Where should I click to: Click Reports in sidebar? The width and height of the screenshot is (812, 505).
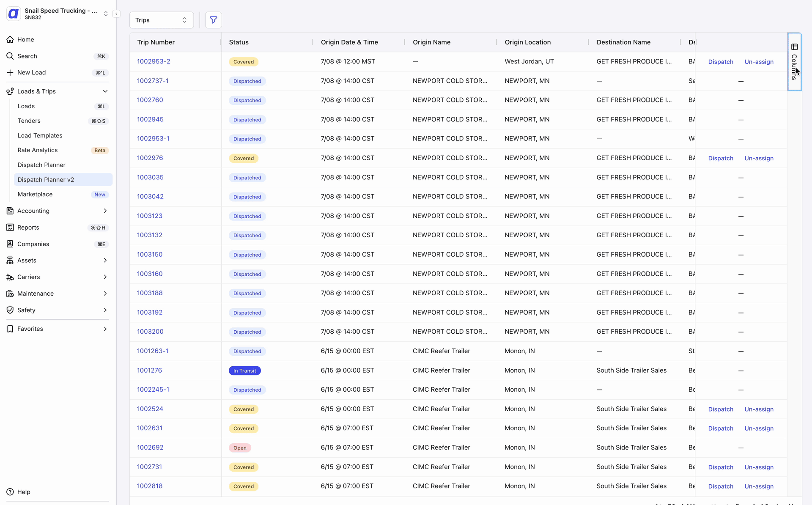28,227
